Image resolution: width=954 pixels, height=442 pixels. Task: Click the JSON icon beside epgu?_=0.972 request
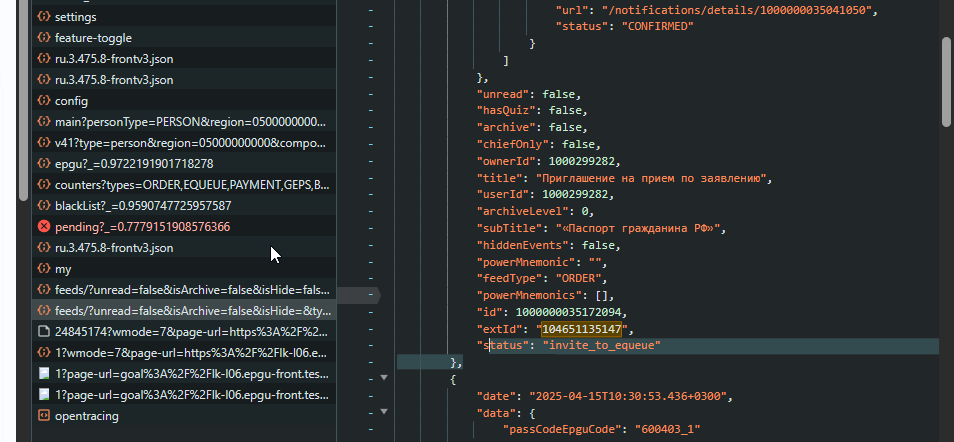tap(43, 164)
